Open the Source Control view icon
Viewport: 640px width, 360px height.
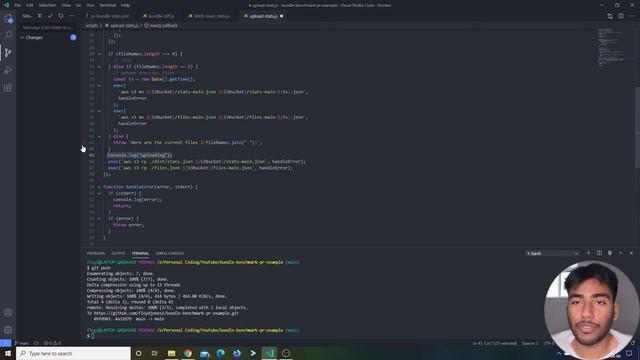[8, 53]
